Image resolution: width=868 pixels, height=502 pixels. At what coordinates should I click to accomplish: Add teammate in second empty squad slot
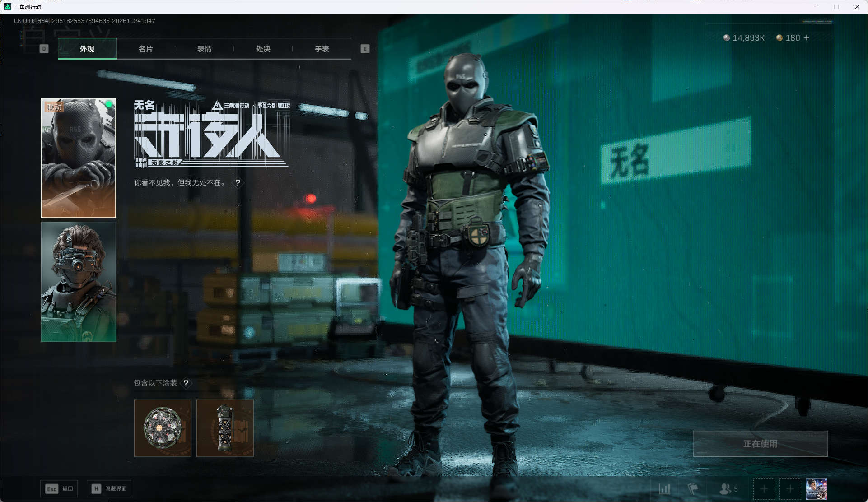pyautogui.click(x=790, y=489)
